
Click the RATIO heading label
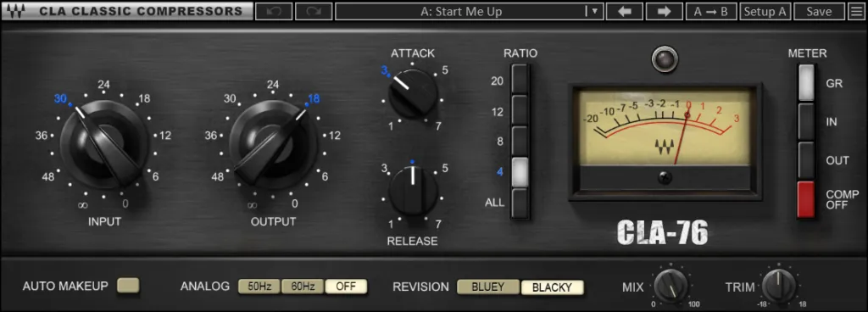click(x=520, y=53)
